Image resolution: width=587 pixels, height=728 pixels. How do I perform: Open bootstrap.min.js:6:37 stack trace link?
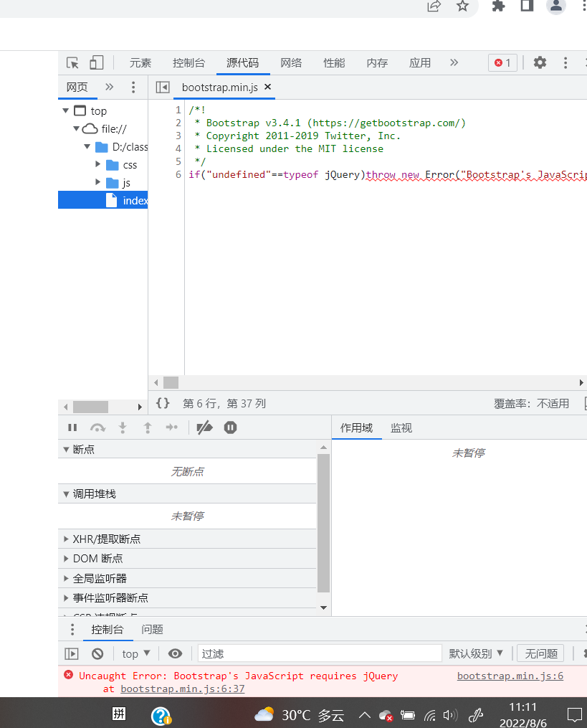tap(182, 689)
